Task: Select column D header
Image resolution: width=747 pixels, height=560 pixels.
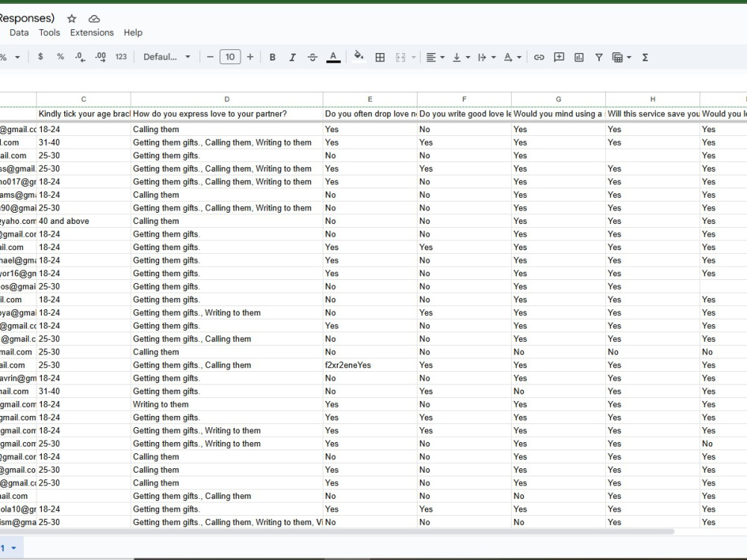Action: (227, 99)
